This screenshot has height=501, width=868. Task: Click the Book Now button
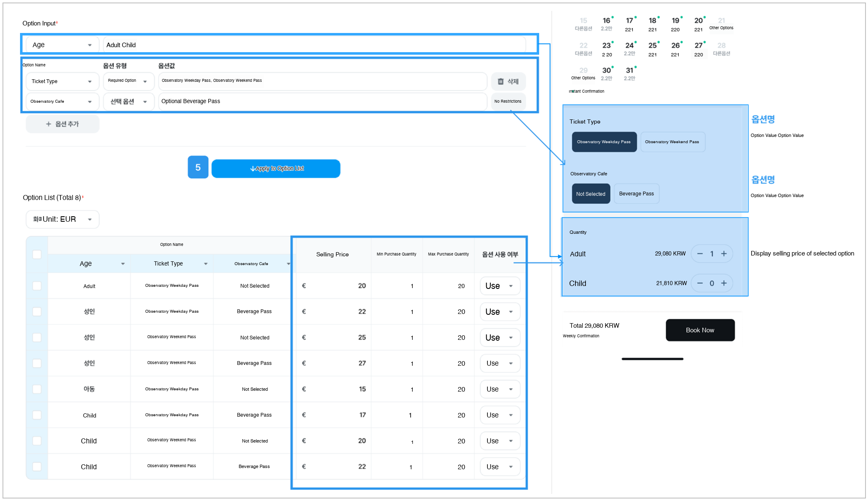(700, 330)
